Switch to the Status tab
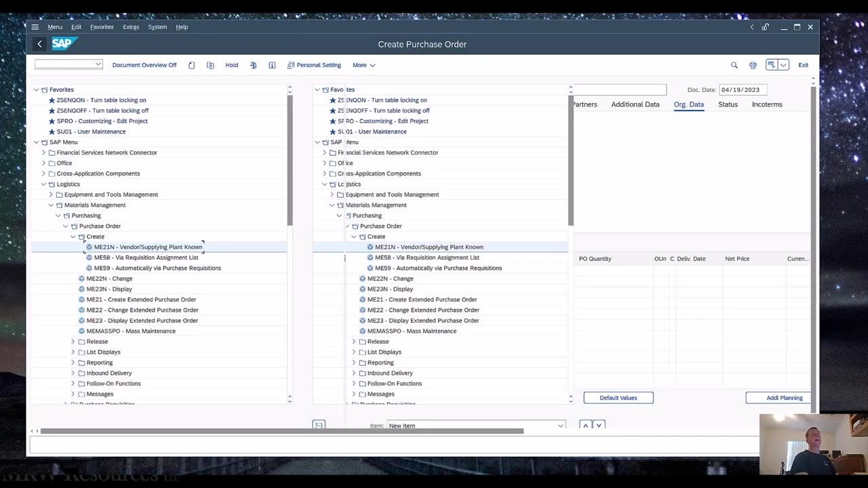Image resolution: width=868 pixels, height=488 pixels. (x=728, y=104)
